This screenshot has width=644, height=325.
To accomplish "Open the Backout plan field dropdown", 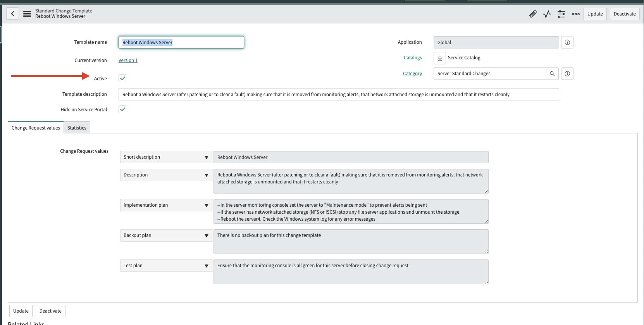I will [166, 235].
